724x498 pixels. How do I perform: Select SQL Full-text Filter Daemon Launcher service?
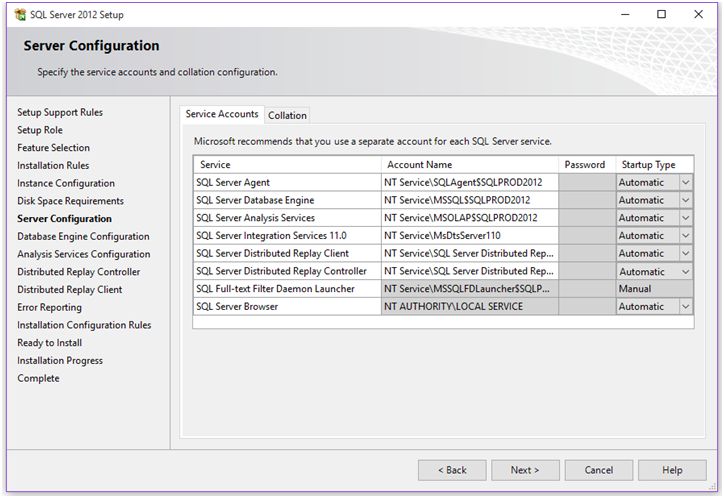coord(287,289)
